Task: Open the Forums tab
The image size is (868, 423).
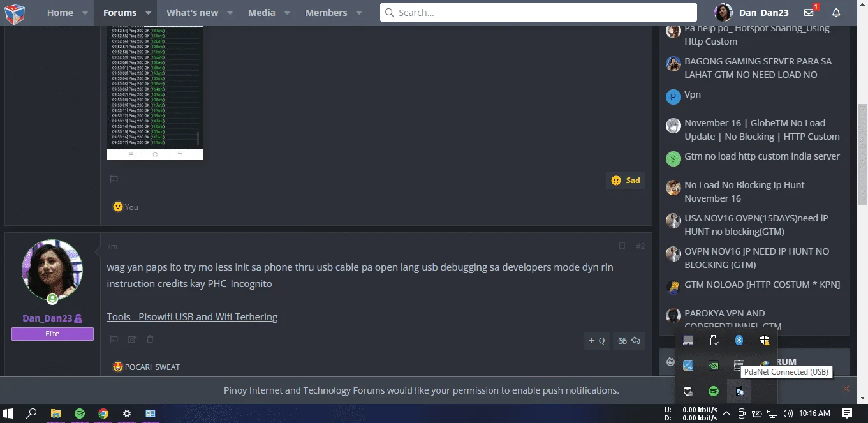Action: [120, 13]
